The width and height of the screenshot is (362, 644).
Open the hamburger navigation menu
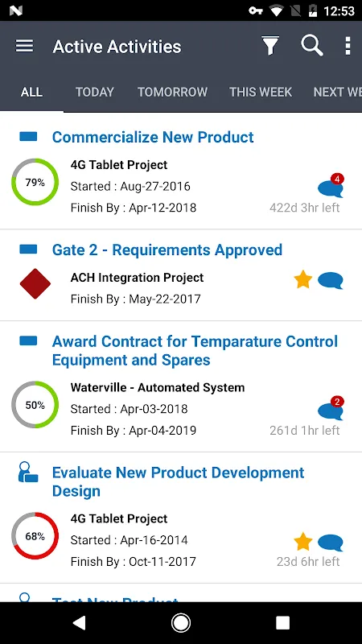pyautogui.click(x=25, y=46)
